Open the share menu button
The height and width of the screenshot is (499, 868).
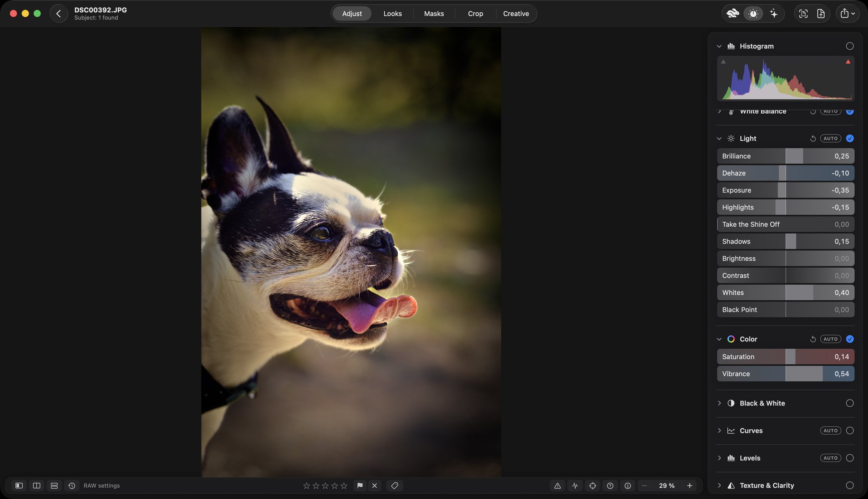tap(848, 13)
